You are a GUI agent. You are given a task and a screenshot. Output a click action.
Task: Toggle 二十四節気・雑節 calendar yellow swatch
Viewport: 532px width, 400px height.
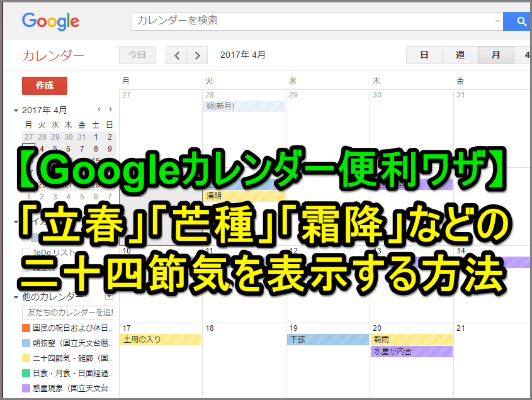pyautogui.click(x=26, y=358)
